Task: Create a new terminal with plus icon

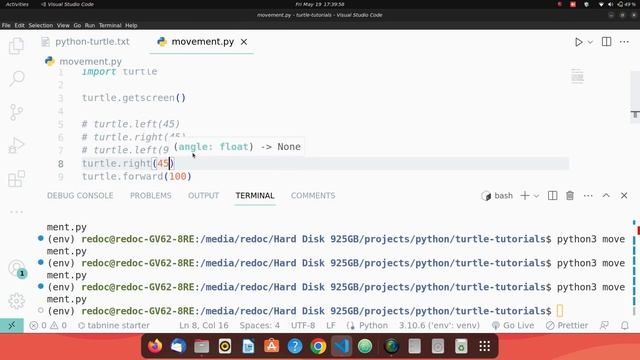Action: (525, 196)
